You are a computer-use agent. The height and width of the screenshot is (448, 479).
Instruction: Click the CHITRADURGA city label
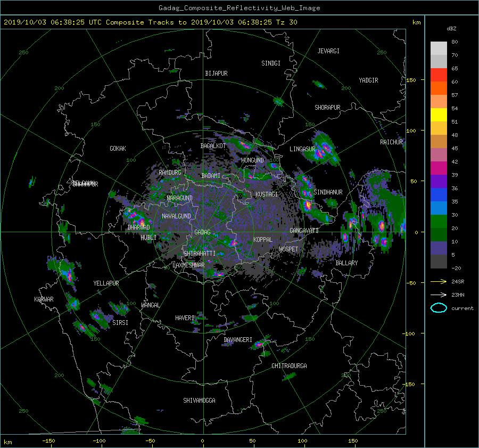(289, 366)
